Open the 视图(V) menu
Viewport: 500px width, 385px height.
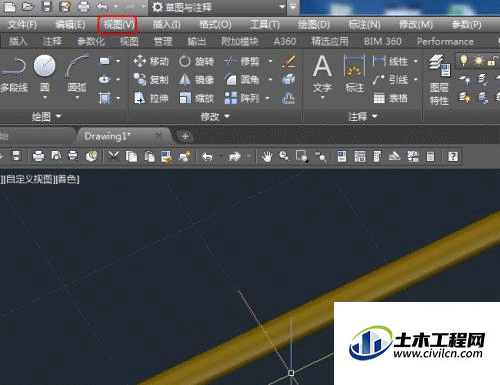(118, 25)
